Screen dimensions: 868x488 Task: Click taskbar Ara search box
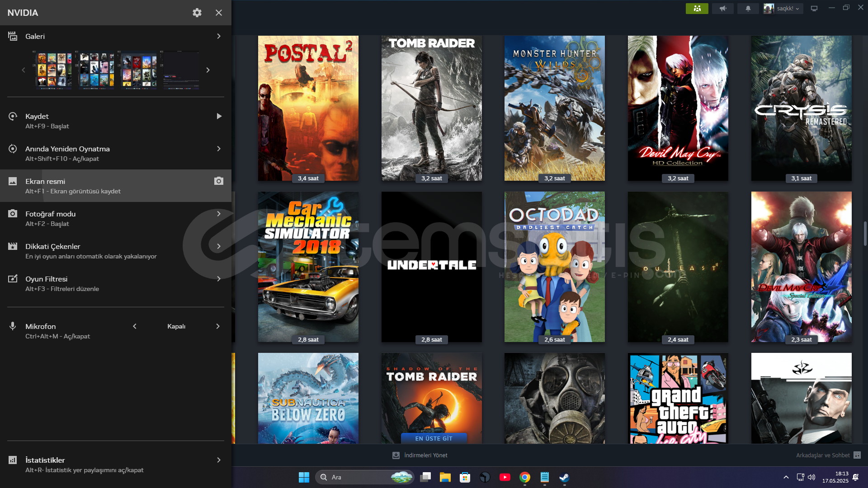click(364, 477)
